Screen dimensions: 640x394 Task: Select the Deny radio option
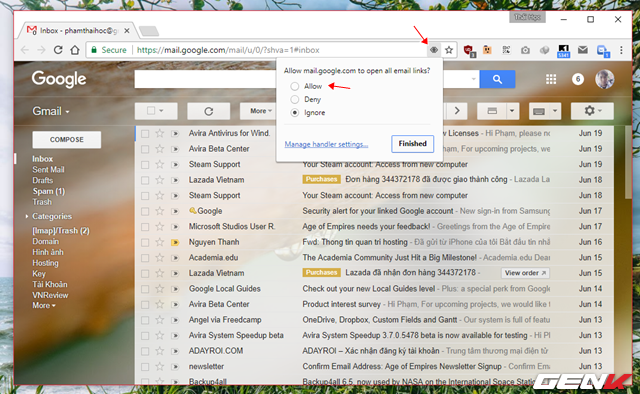295,99
